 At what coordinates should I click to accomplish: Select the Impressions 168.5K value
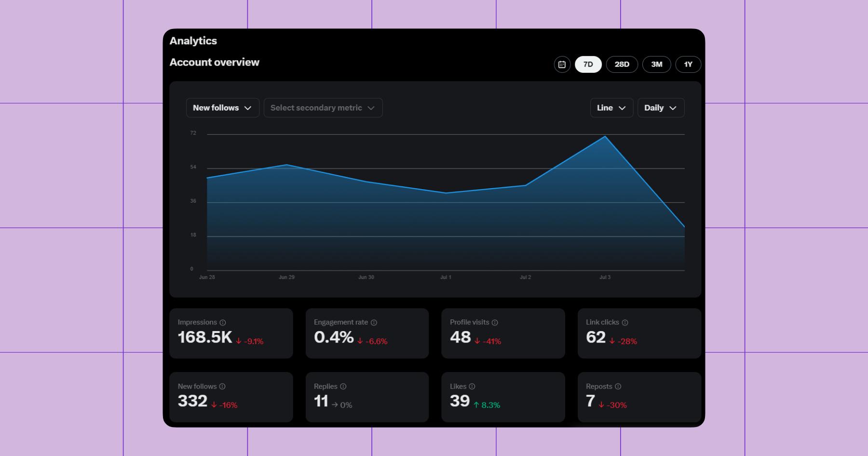click(205, 337)
